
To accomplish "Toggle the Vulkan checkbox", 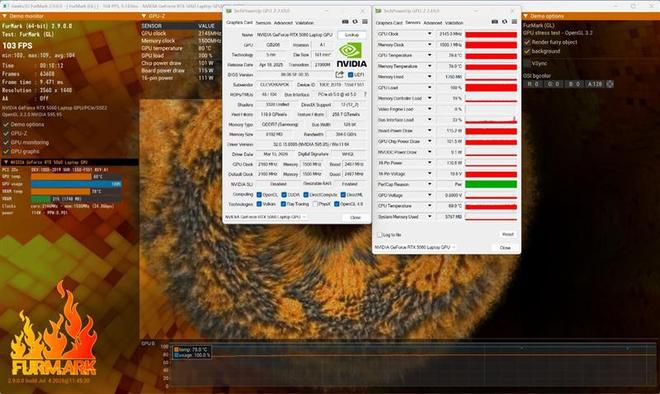I will pyautogui.click(x=259, y=204).
